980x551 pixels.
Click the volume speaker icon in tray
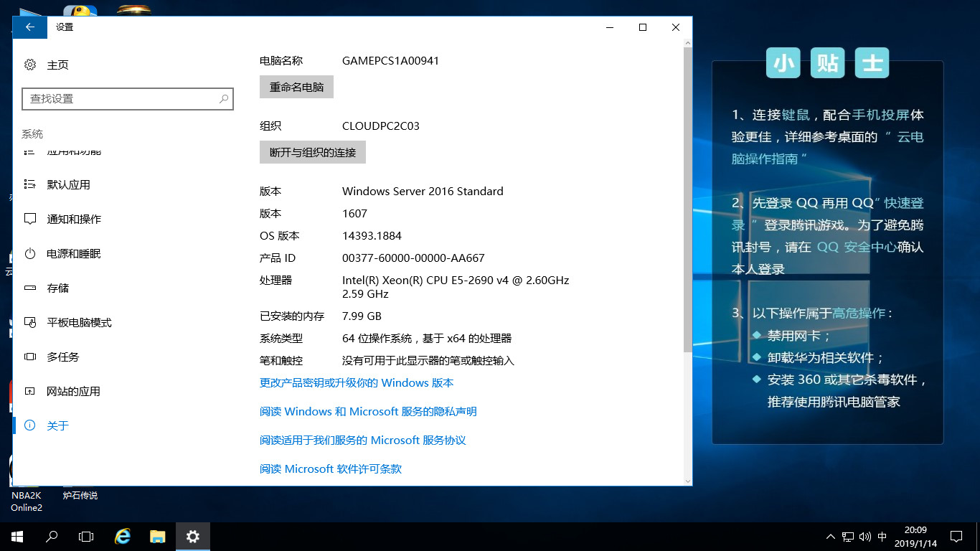click(x=864, y=537)
